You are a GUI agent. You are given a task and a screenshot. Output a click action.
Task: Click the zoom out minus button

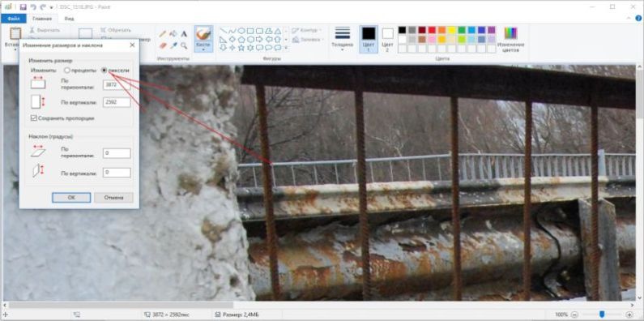click(x=575, y=315)
